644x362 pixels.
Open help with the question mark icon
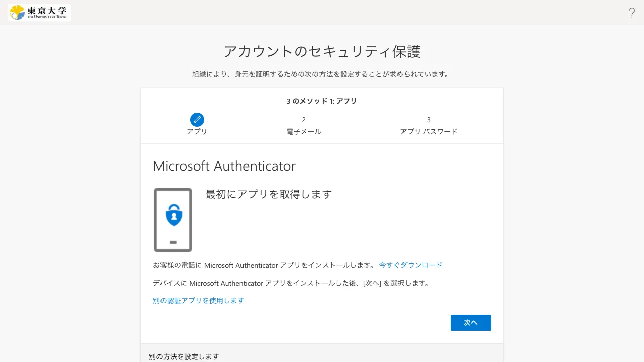[x=632, y=13]
